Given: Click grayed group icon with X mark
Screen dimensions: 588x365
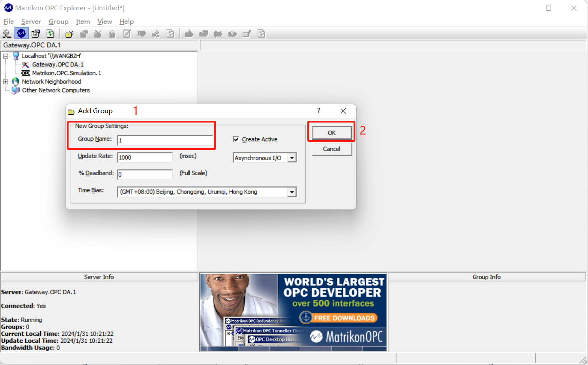Looking at the screenshot, I should 98,33.
